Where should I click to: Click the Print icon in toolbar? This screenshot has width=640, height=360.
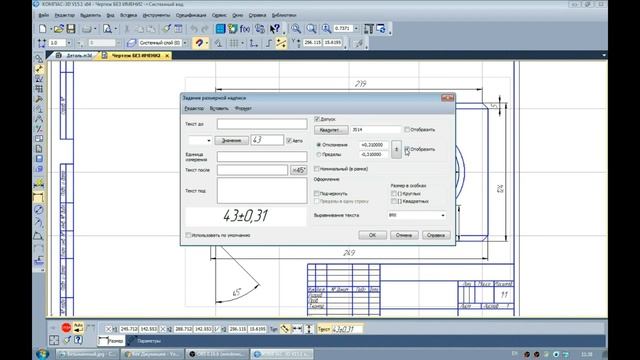[x=87, y=29]
